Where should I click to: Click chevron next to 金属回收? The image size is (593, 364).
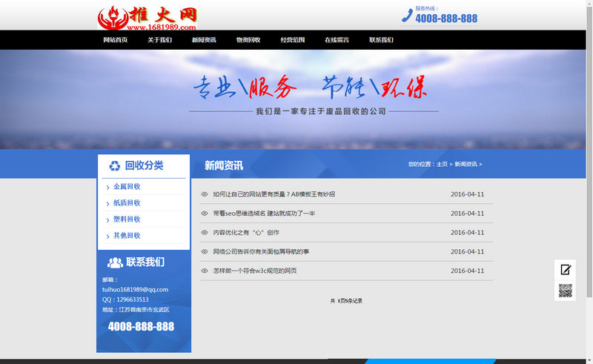(x=107, y=188)
